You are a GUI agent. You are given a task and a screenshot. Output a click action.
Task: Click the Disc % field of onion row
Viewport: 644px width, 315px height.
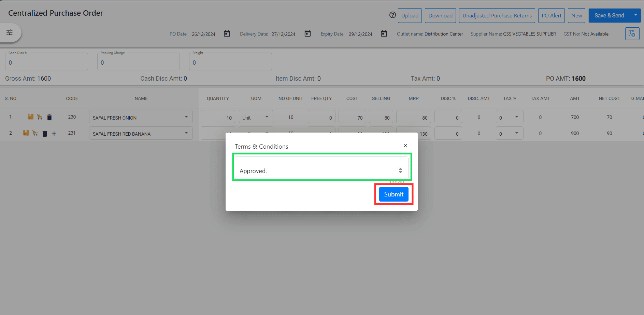point(448,117)
